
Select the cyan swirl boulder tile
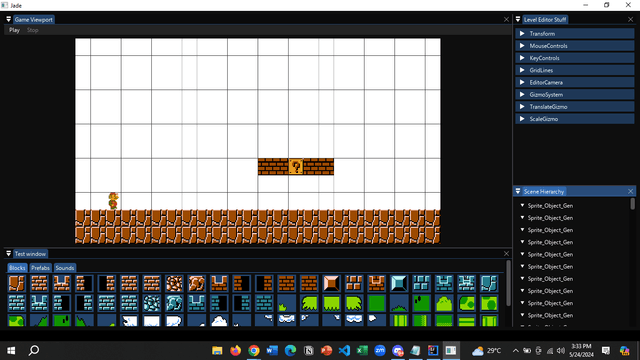pyautogui.click(x=174, y=303)
